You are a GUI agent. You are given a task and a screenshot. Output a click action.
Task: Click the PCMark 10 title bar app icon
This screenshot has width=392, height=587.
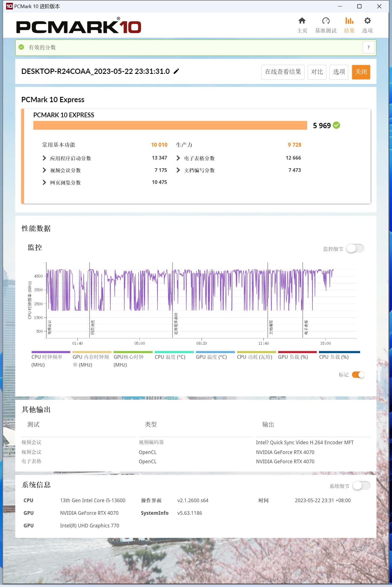click(x=9, y=6)
